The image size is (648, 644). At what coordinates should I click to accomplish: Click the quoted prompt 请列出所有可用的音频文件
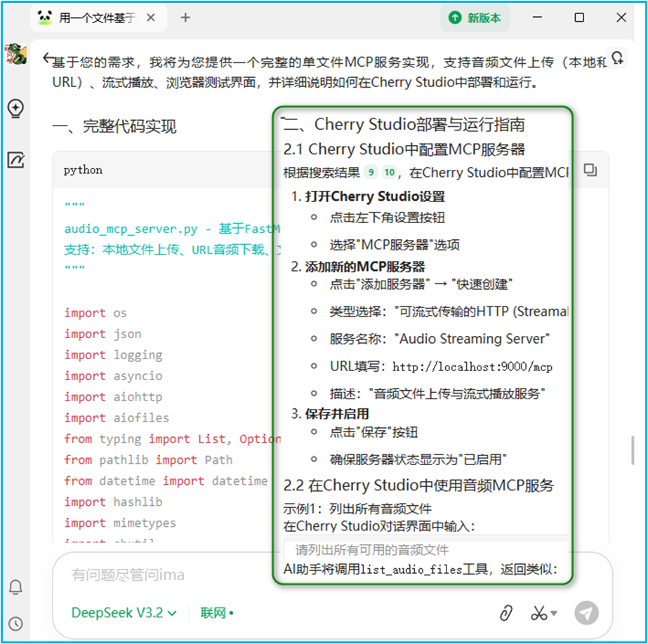point(371,549)
